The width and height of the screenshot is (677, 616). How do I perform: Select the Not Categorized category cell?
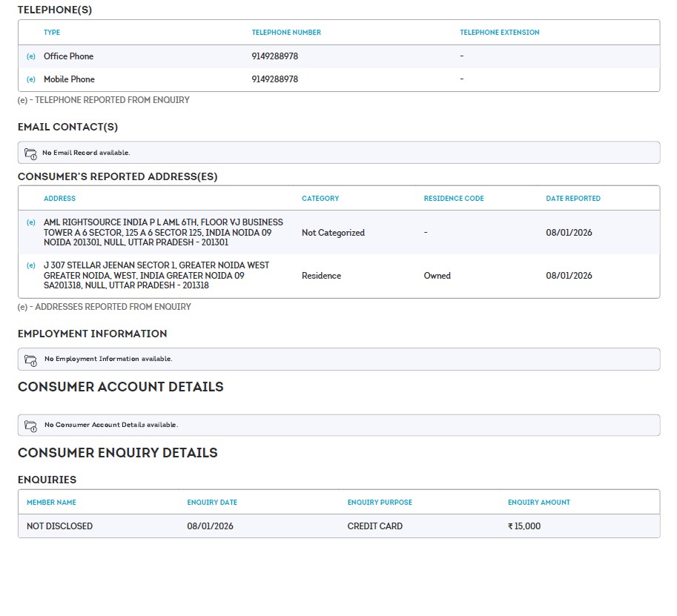333,233
